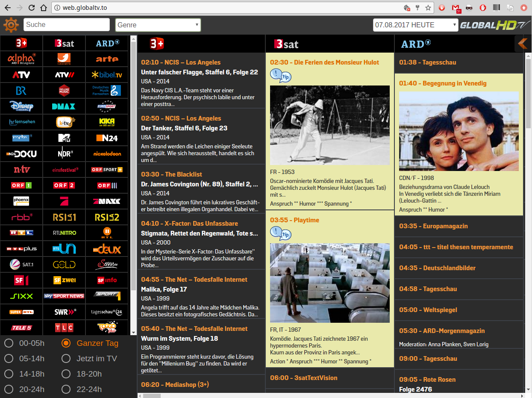Select the bibel.TV channel logo
Screen dimensions: 532x398
pos(107,74)
